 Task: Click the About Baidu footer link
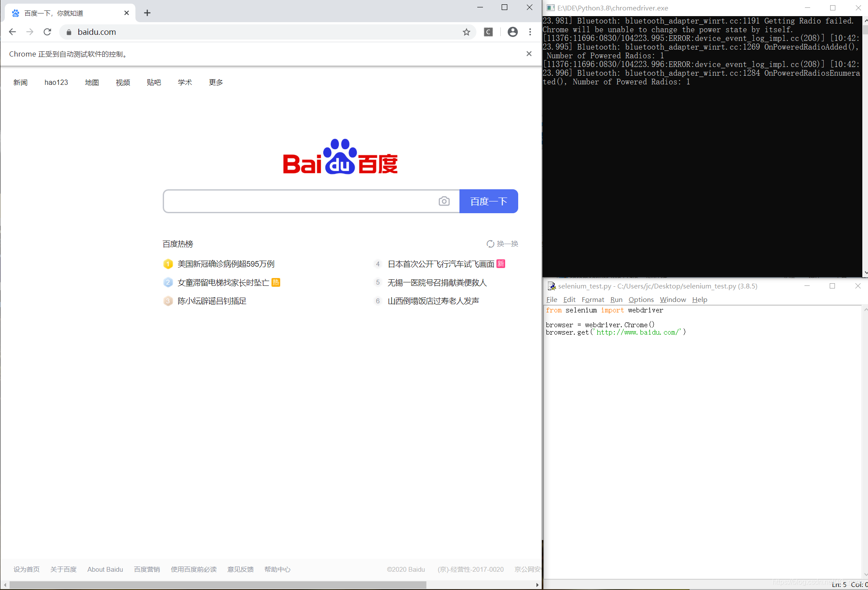click(105, 569)
